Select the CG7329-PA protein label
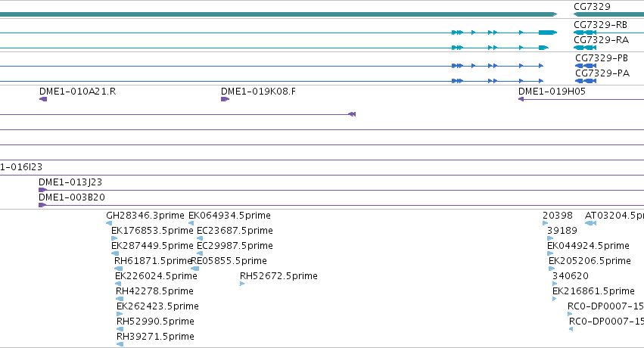Screen dimensions: 644x348 [602, 73]
